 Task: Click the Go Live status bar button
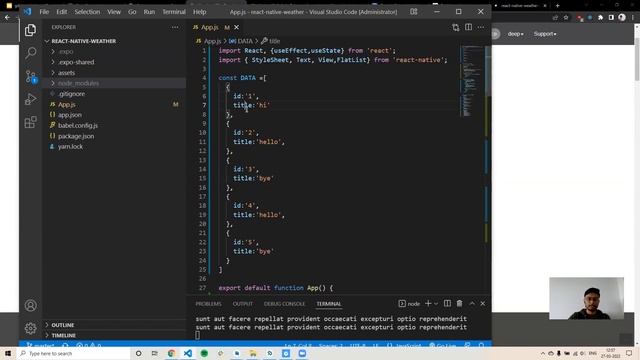(x=443, y=346)
